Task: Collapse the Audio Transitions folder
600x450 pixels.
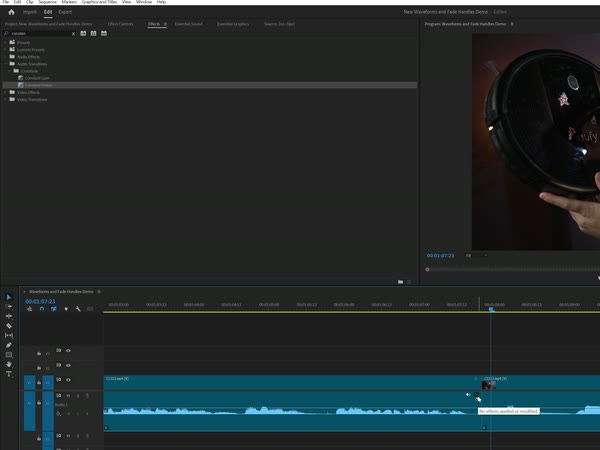Action: 5,64
